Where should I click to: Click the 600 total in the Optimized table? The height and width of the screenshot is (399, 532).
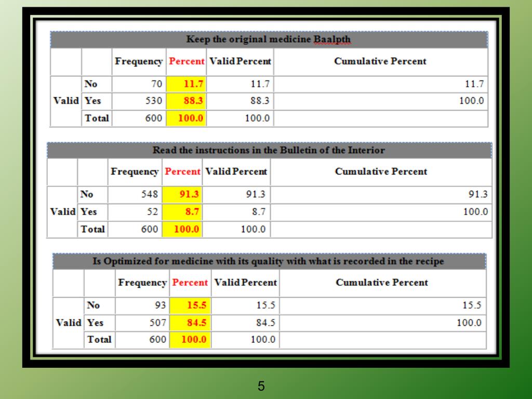point(158,339)
